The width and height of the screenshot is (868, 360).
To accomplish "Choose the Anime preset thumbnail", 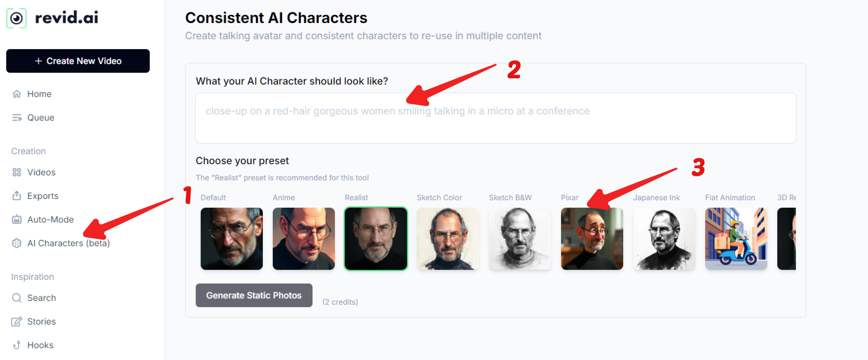I will point(303,239).
